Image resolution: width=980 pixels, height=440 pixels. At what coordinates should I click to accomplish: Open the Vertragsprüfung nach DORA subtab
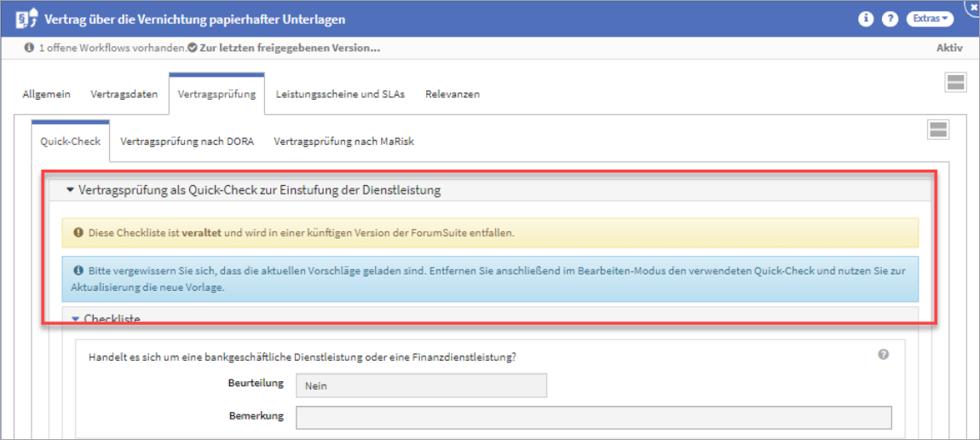pyautogui.click(x=187, y=142)
